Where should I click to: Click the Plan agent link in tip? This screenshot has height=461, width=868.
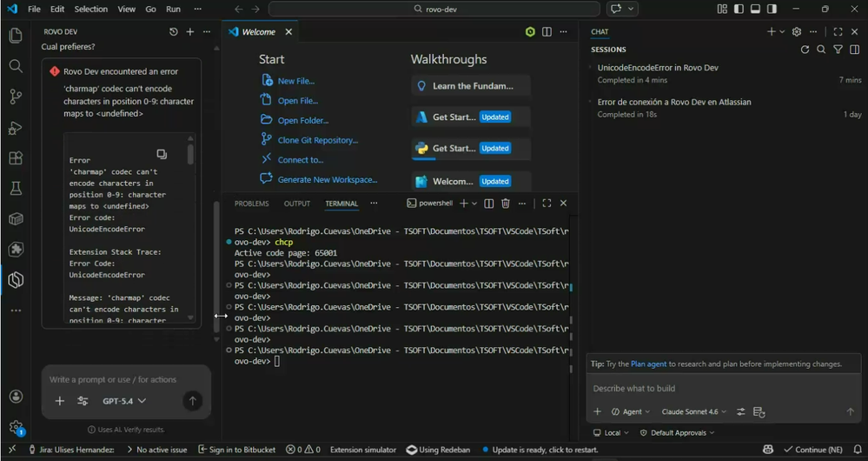[x=648, y=364]
